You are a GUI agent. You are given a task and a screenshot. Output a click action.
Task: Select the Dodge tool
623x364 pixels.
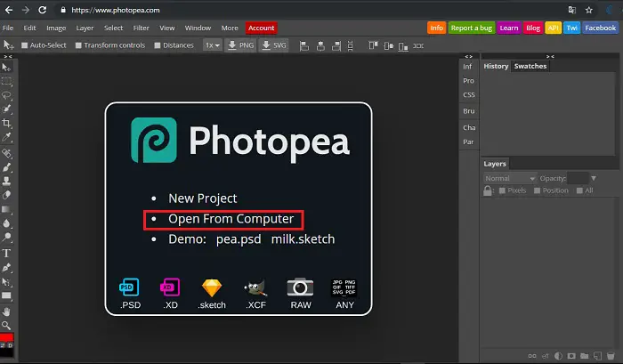click(x=7, y=238)
